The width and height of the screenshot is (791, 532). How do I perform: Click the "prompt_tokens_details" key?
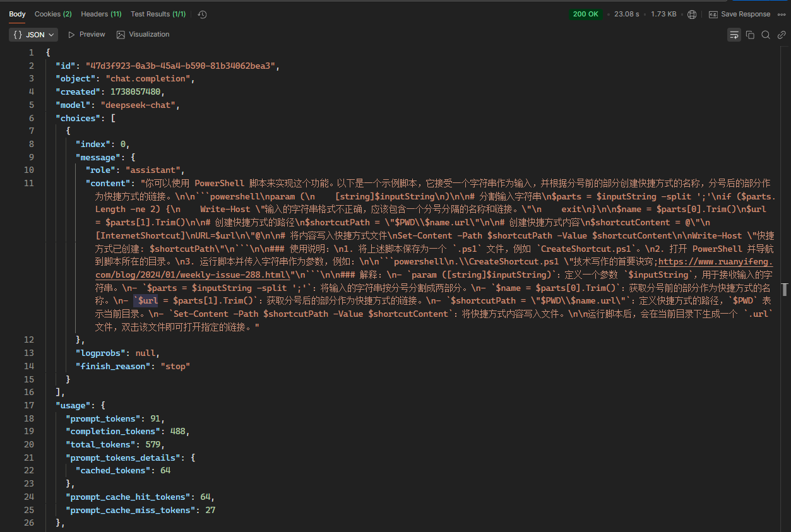tap(122, 458)
